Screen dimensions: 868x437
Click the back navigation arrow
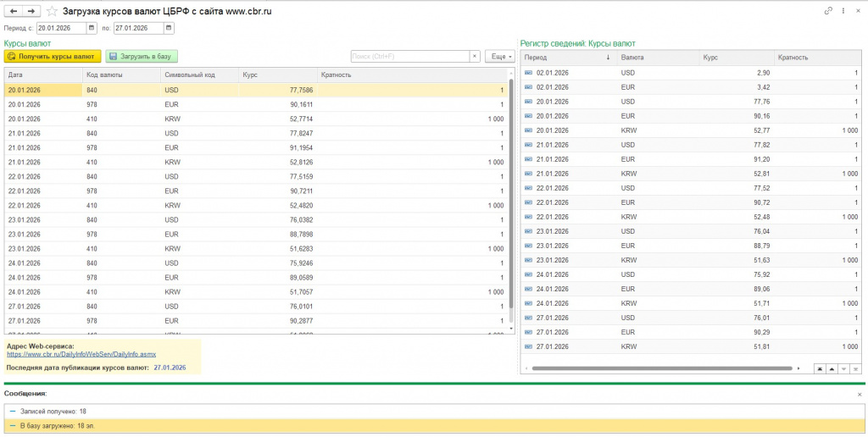point(13,11)
